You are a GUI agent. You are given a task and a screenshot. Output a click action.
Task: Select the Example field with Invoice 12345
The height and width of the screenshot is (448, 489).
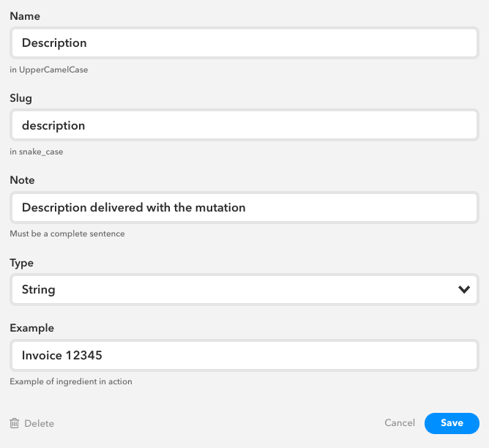[x=244, y=355]
